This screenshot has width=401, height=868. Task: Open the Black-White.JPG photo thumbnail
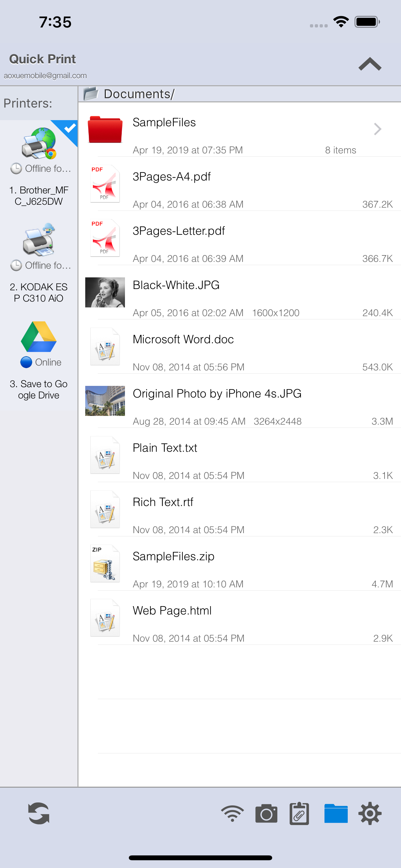[x=105, y=292]
